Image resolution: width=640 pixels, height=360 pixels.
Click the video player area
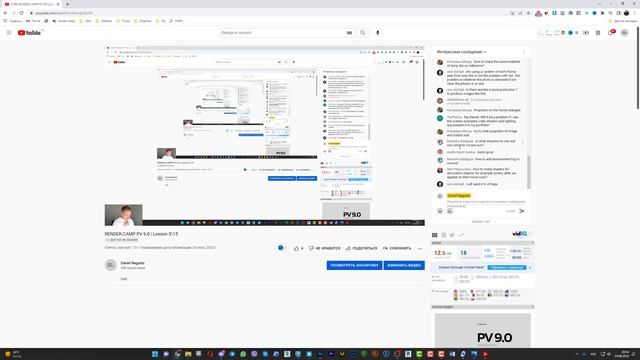pos(264,136)
